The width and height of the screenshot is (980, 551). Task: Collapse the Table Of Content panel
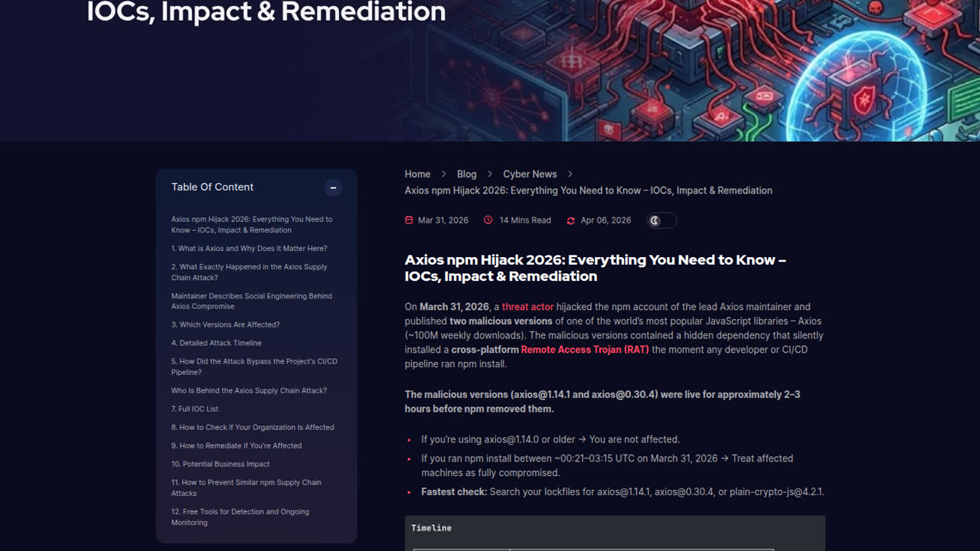click(333, 187)
